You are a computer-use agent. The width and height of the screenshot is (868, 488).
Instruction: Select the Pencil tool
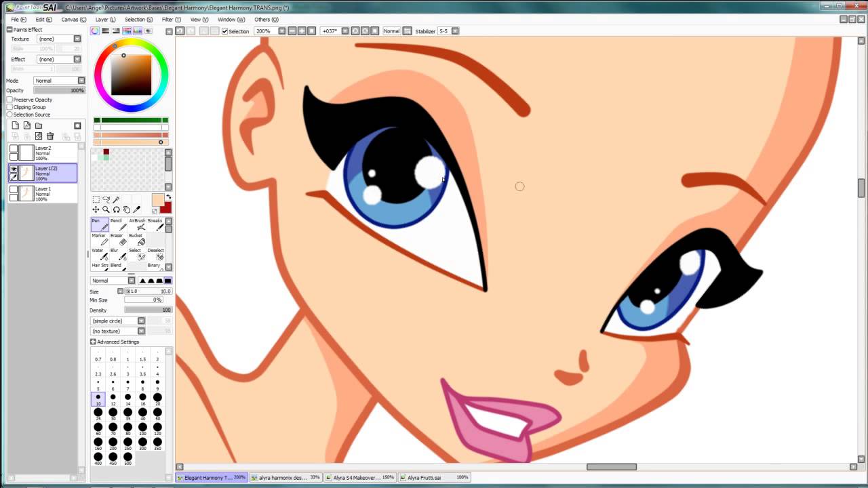coord(118,225)
